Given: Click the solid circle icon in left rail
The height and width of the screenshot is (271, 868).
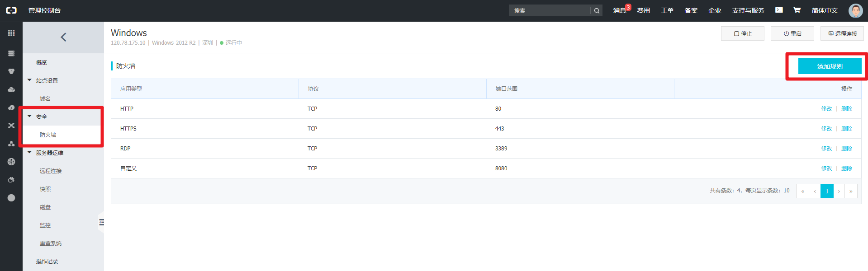Looking at the screenshot, I should point(11,198).
